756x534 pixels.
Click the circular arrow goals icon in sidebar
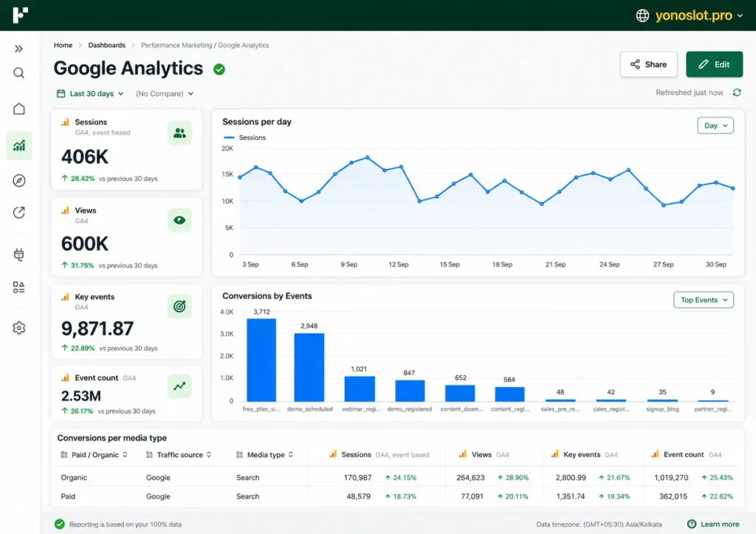(x=18, y=213)
